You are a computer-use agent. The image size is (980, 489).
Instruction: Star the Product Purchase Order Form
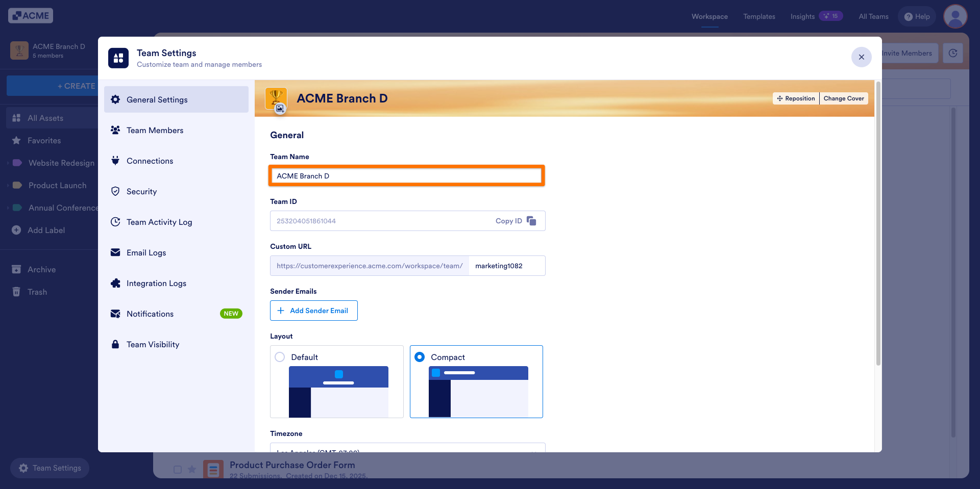(192, 469)
